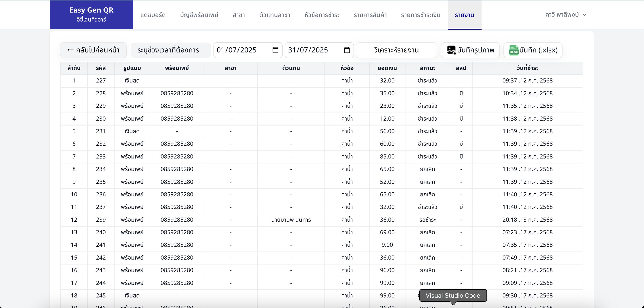Select the ตัวแทนสาขา tab
Viewport: 644px width, 308px height.
point(275,15)
